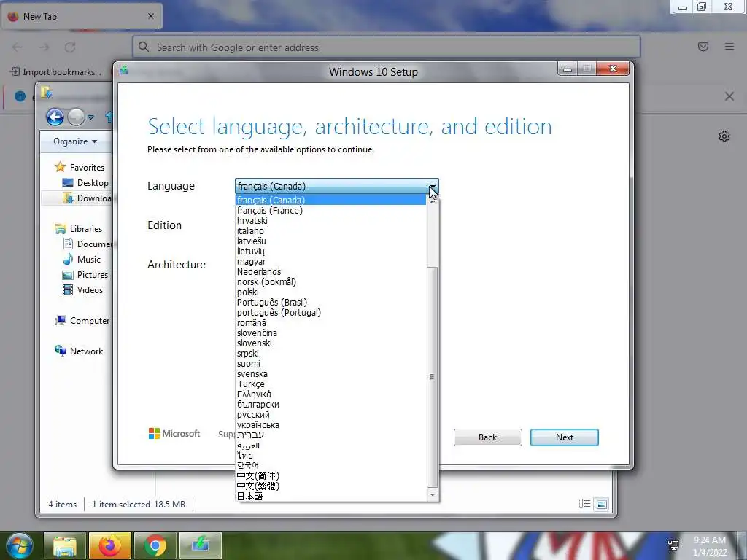Image resolution: width=747 pixels, height=560 pixels.
Task: Choose hrvatski in the language dropdown
Action: tap(331, 220)
